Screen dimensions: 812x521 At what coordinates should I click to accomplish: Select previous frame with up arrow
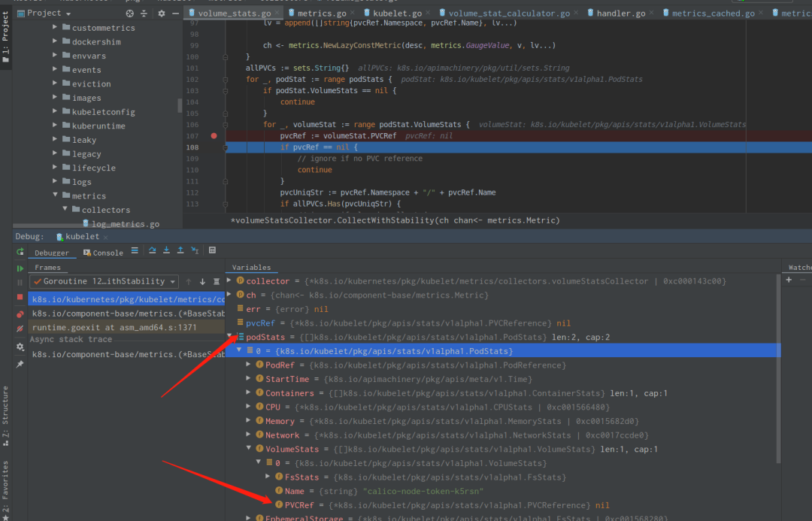(x=189, y=282)
